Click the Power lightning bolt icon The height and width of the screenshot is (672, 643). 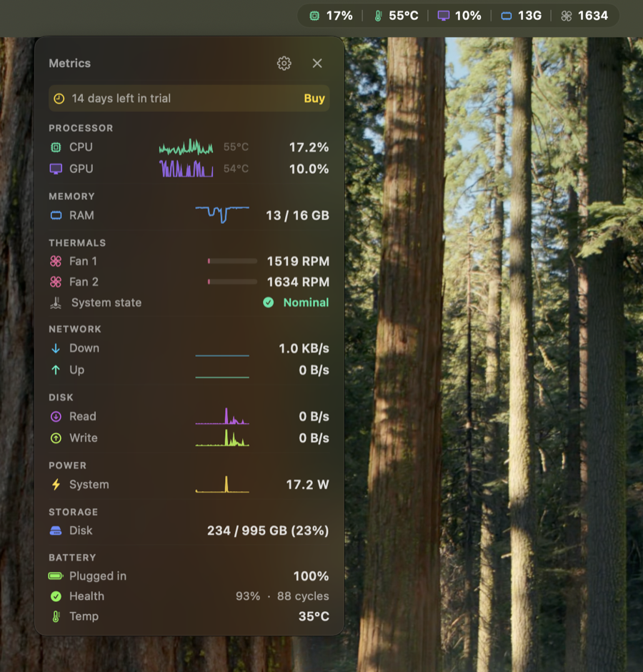tap(55, 484)
